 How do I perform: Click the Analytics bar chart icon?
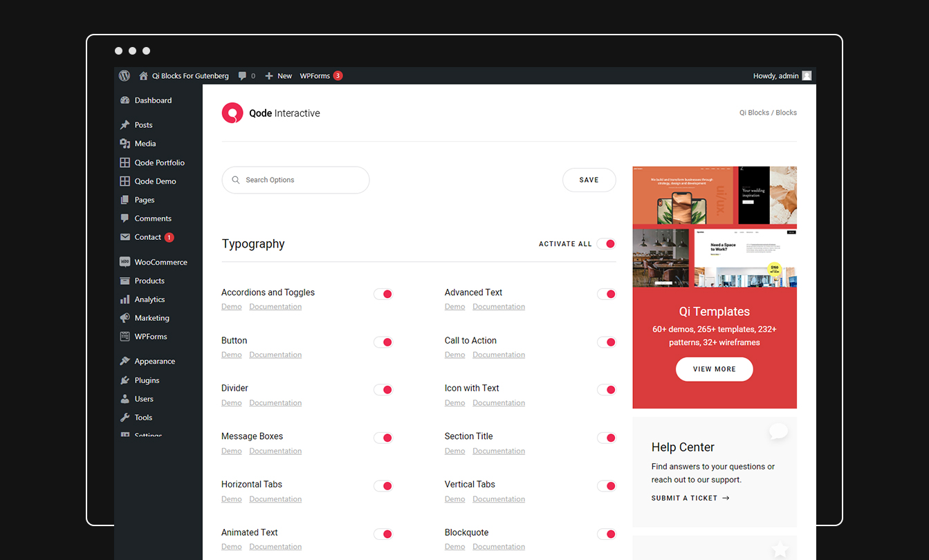pos(125,299)
